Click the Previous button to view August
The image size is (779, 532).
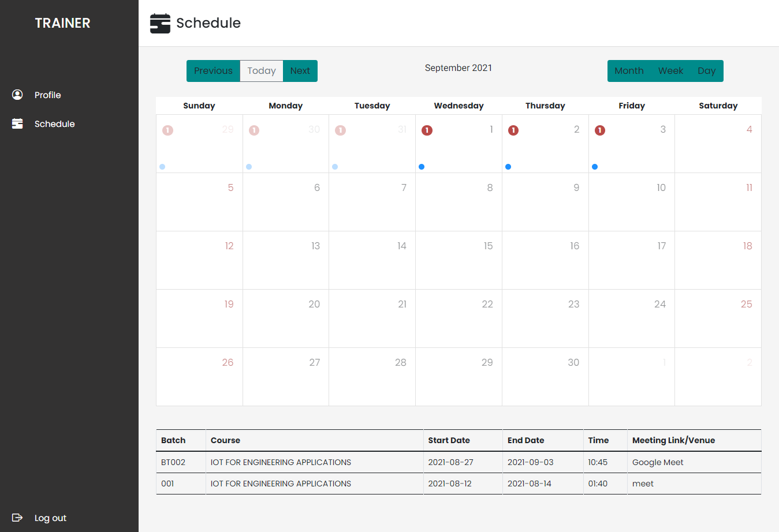coord(213,70)
